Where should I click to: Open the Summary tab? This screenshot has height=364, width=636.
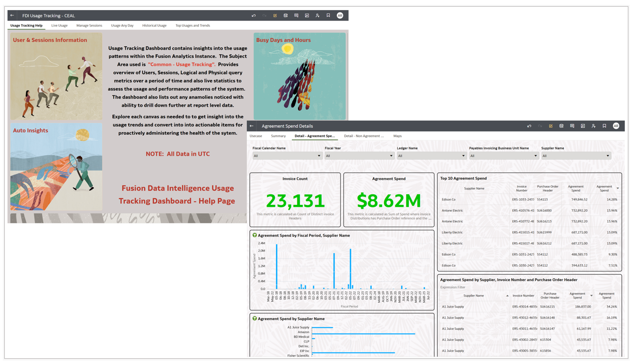[x=278, y=136]
